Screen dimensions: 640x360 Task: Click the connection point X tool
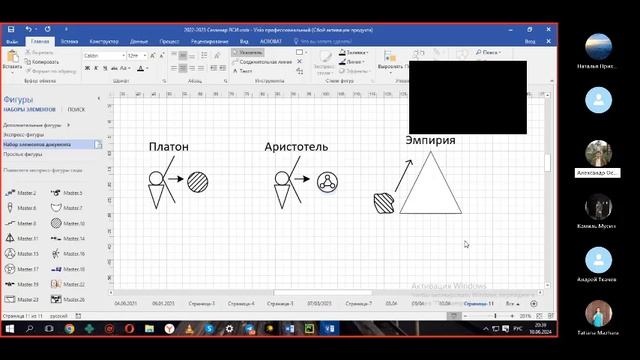(x=299, y=61)
